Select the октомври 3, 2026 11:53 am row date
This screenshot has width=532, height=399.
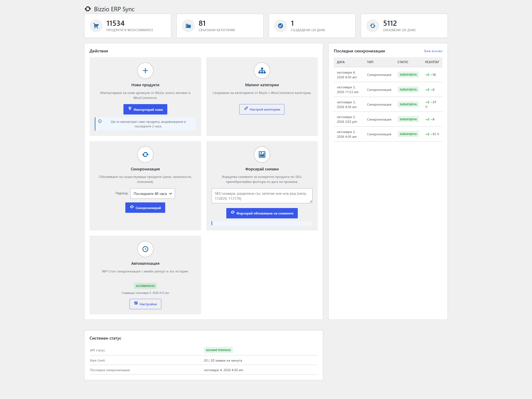tap(347, 90)
